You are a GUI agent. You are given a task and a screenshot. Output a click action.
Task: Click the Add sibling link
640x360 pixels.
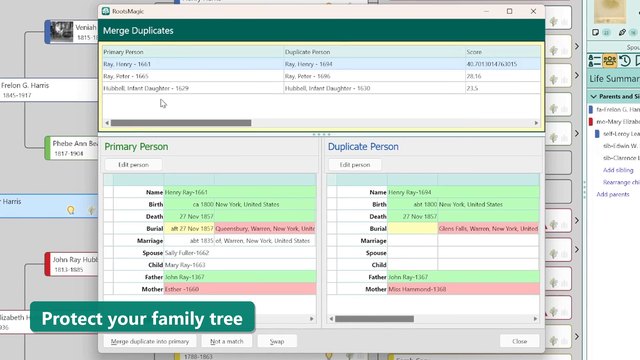tap(618, 170)
